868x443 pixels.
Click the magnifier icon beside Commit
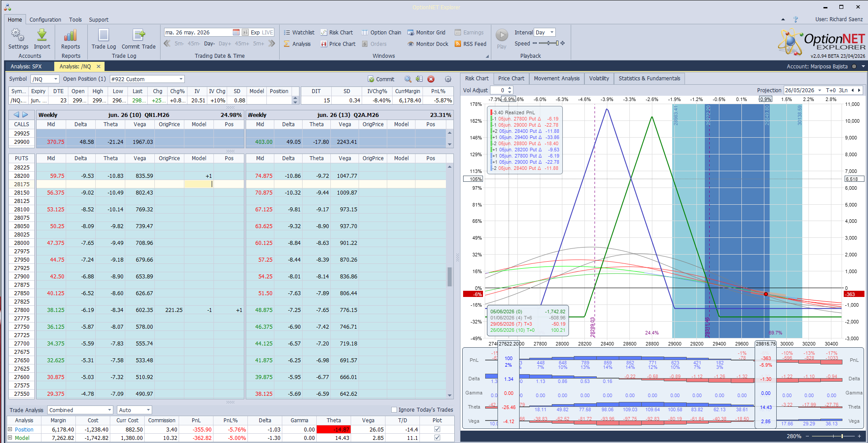(x=408, y=79)
